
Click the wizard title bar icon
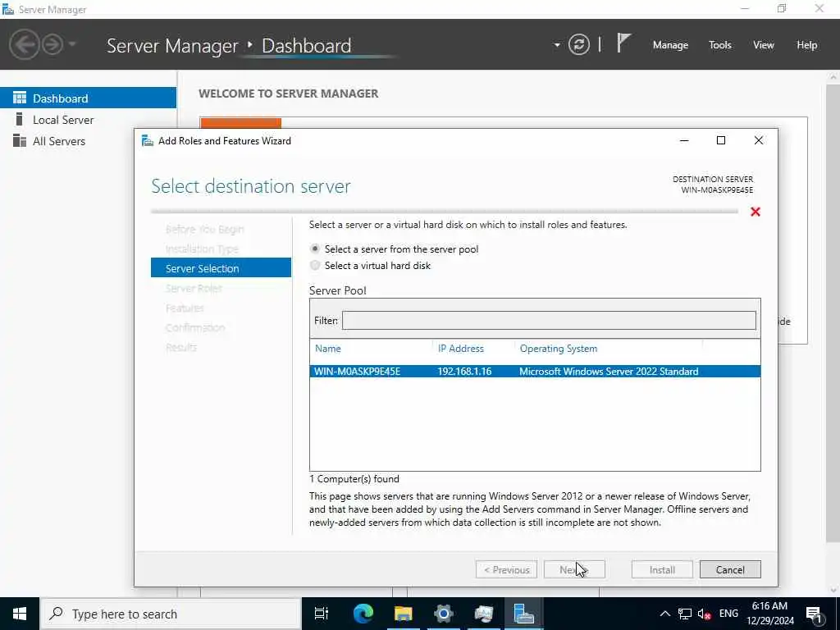(x=148, y=140)
